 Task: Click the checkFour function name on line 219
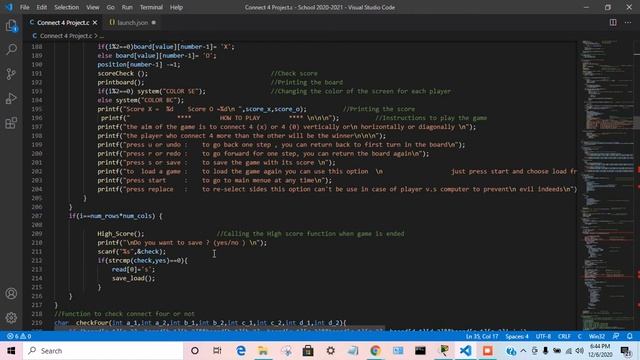point(93,322)
